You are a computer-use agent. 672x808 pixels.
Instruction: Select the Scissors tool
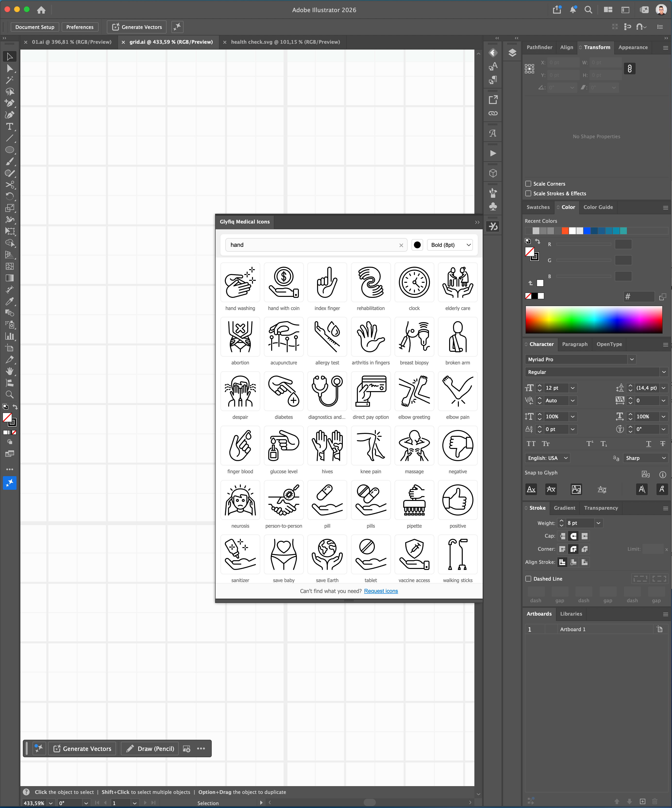(x=10, y=185)
